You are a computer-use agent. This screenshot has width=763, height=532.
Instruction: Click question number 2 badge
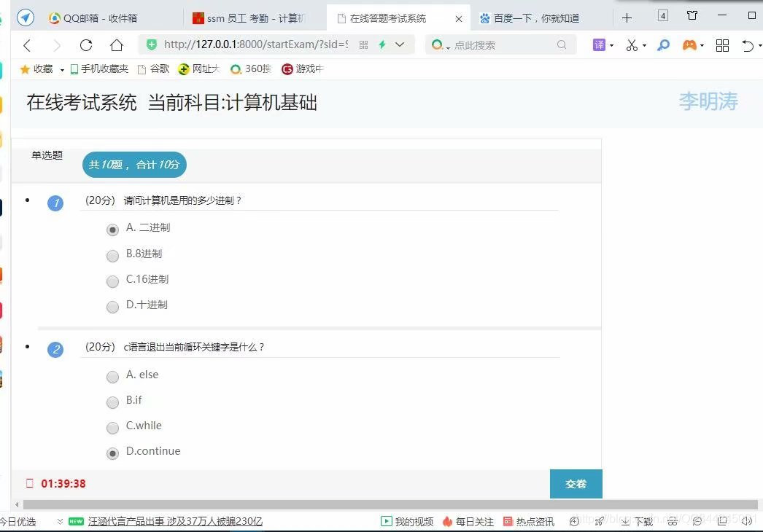[x=55, y=349]
